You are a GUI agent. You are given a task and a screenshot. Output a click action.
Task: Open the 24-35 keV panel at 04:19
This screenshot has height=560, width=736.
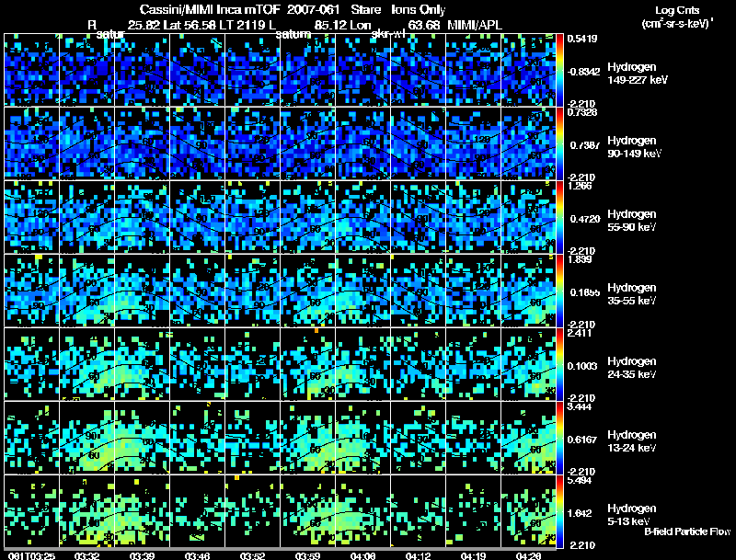[474, 364]
